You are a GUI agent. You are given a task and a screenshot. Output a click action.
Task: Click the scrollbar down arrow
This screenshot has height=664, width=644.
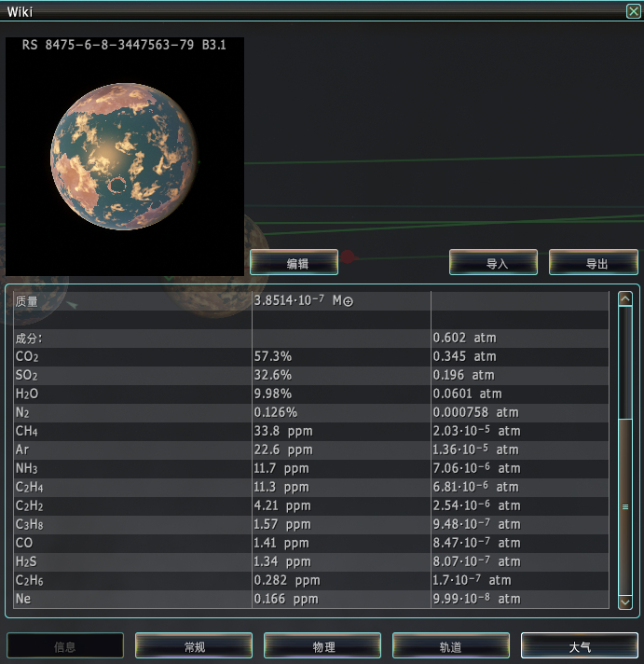625,602
